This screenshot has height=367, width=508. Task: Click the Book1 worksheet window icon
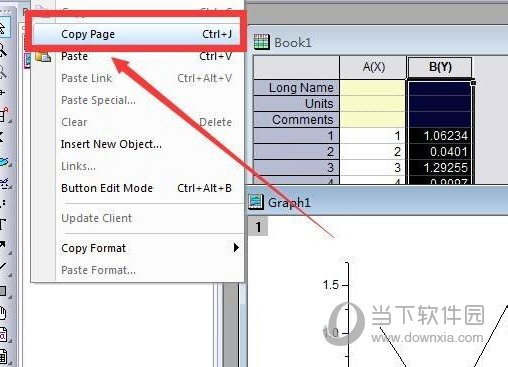pyautogui.click(x=262, y=42)
